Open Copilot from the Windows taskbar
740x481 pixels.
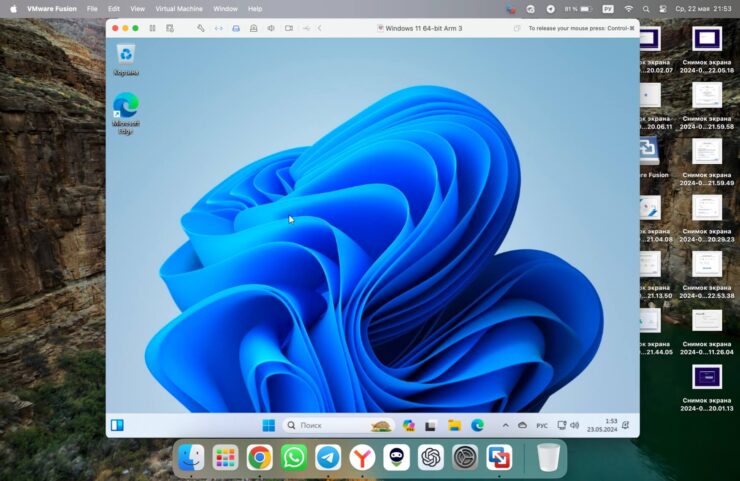[409, 425]
